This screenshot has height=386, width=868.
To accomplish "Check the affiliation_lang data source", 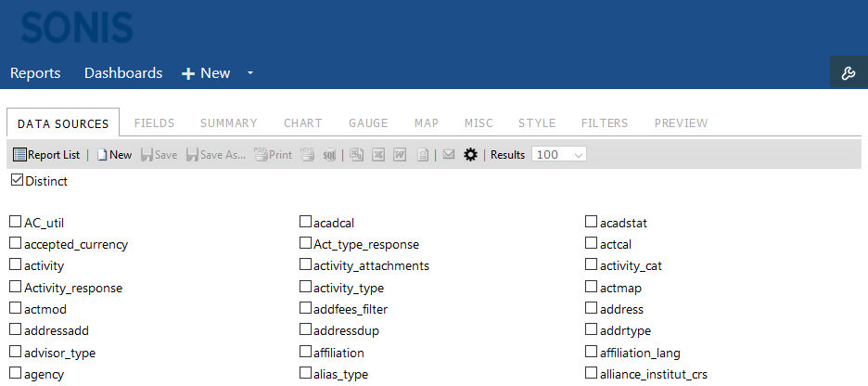I will click(x=592, y=352).
